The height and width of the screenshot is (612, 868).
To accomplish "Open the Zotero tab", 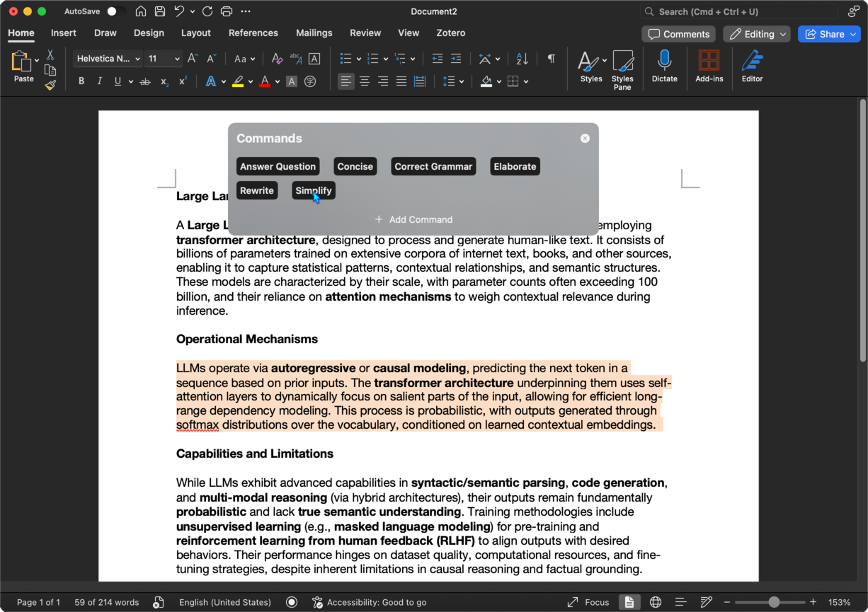I will (x=450, y=33).
